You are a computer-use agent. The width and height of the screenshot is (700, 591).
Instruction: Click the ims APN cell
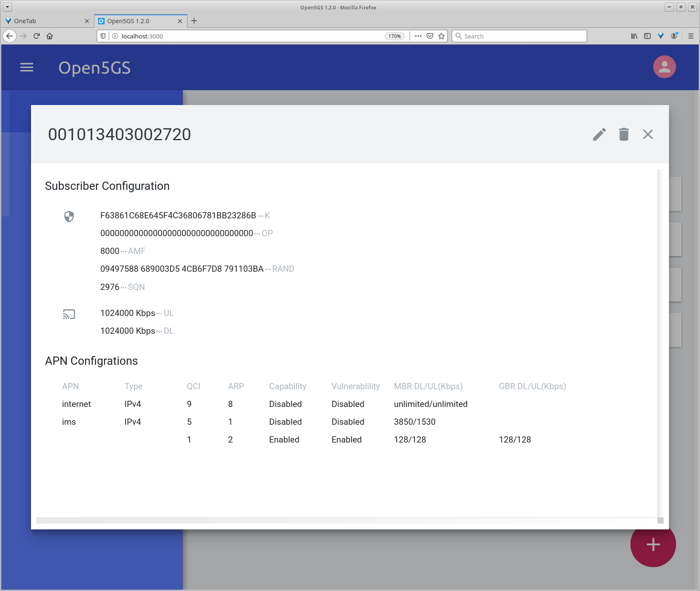point(69,422)
